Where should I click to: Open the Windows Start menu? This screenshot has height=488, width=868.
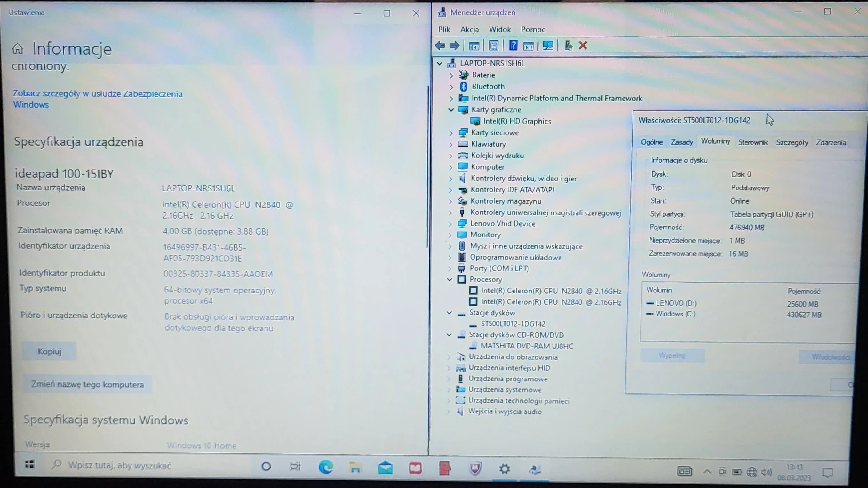tap(30, 465)
